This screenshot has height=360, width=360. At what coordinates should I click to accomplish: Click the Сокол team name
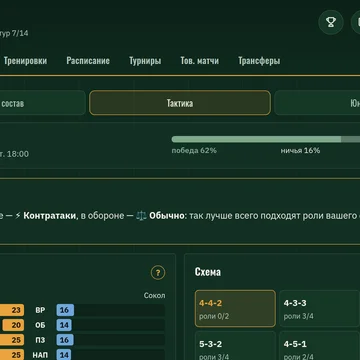point(154,295)
